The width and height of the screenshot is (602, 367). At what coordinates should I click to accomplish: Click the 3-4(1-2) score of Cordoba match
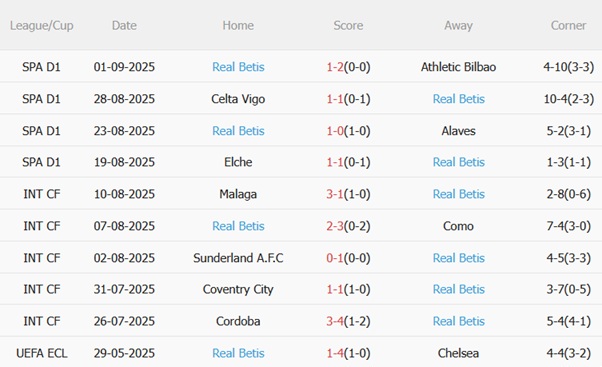(x=348, y=321)
